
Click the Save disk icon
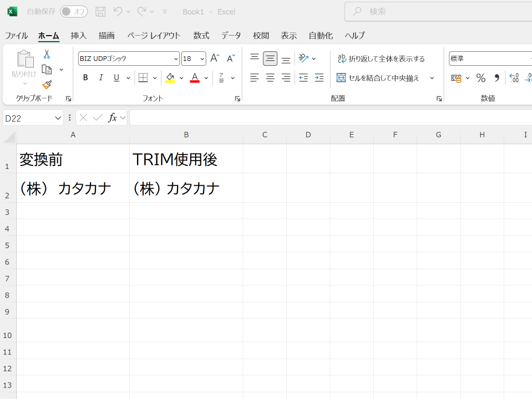(100, 11)
